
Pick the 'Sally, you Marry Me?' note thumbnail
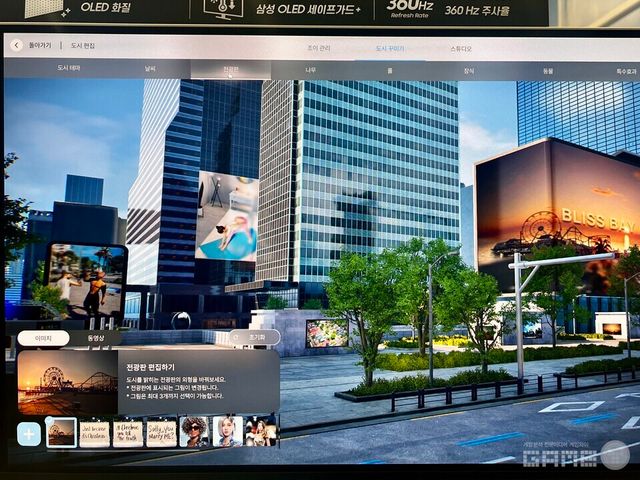161,432
